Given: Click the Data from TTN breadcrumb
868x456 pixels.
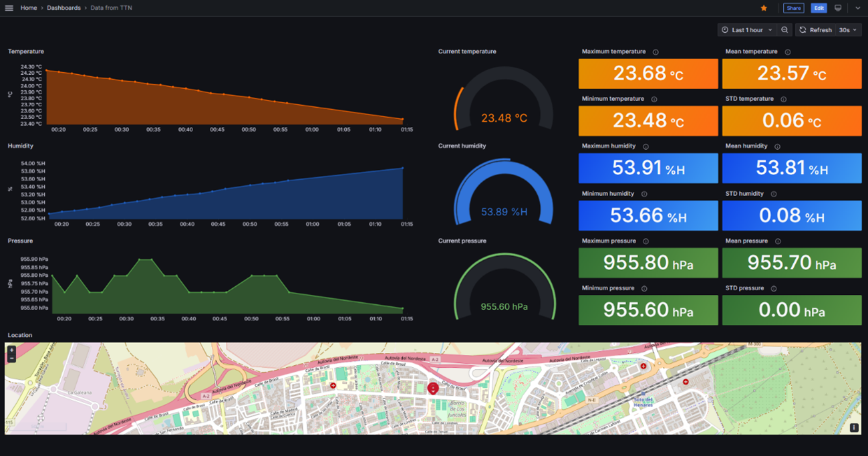Looking at the screenshot, I should [111, 8].
